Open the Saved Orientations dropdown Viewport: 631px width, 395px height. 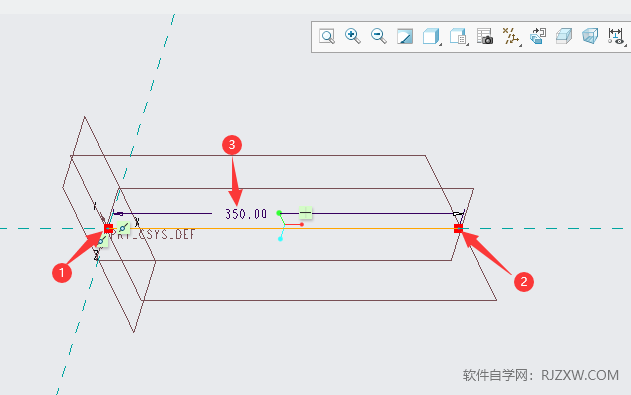tap(459, 36)
